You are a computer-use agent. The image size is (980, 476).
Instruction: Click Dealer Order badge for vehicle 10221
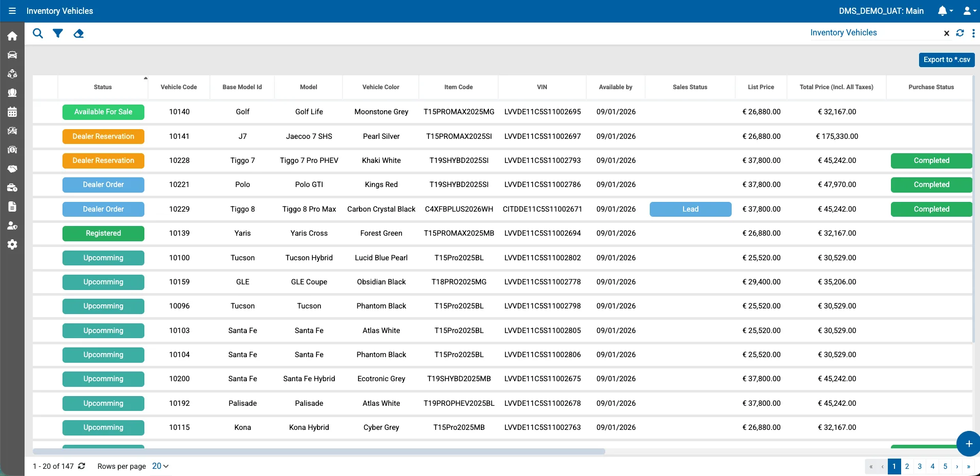tap(103, 184)
